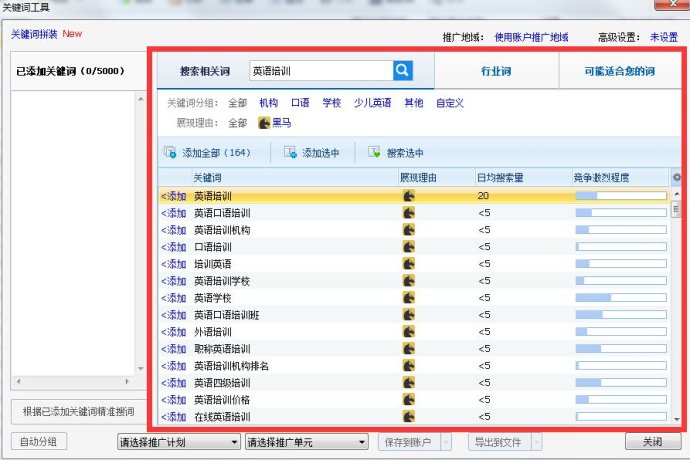Click the horse icon in 英语口语培训 row
This screenshot has width=690, height=460.
pos(408,213)
